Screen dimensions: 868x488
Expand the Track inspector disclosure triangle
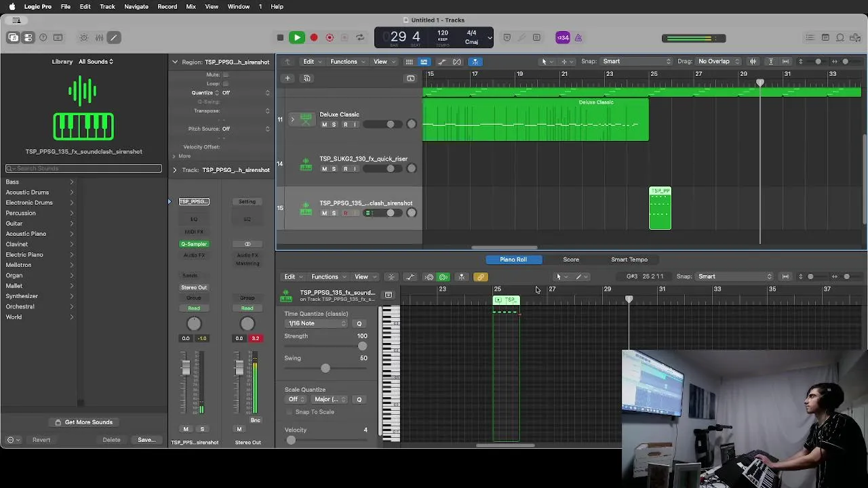click(175, 170)
